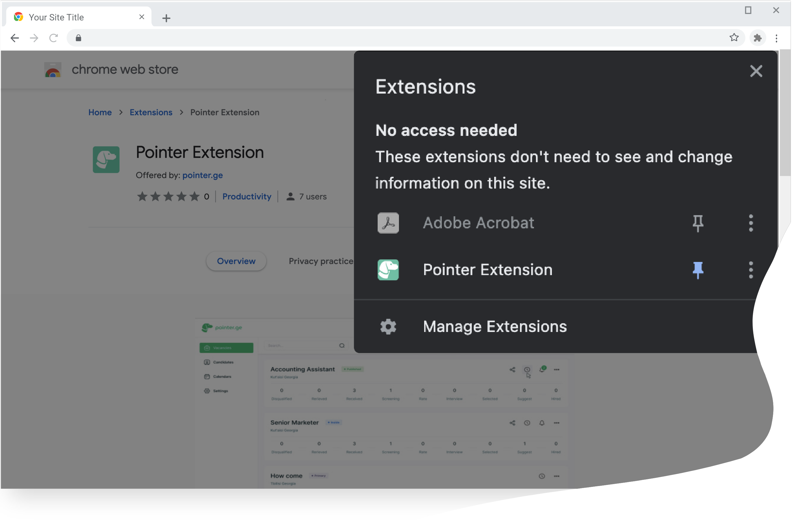Click the Adobe Acrobat extension icon
Image resolution: width=792 pixels, height=532 pixels.
[389, 223]
